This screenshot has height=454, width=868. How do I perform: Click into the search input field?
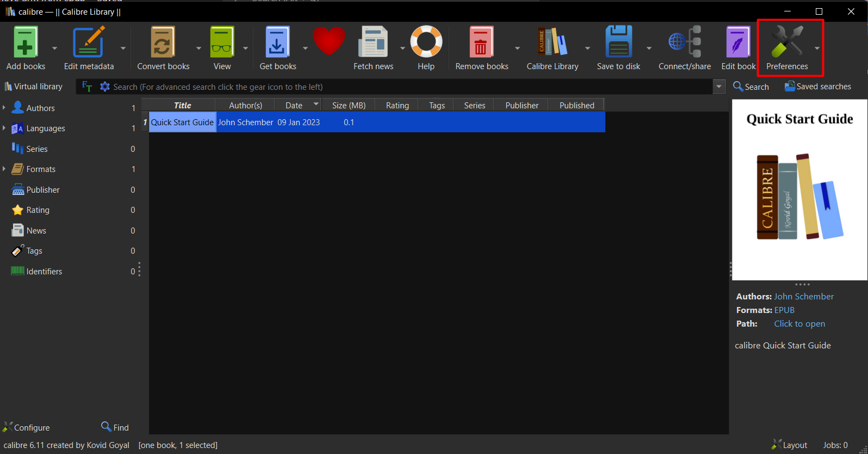point(411,87)
